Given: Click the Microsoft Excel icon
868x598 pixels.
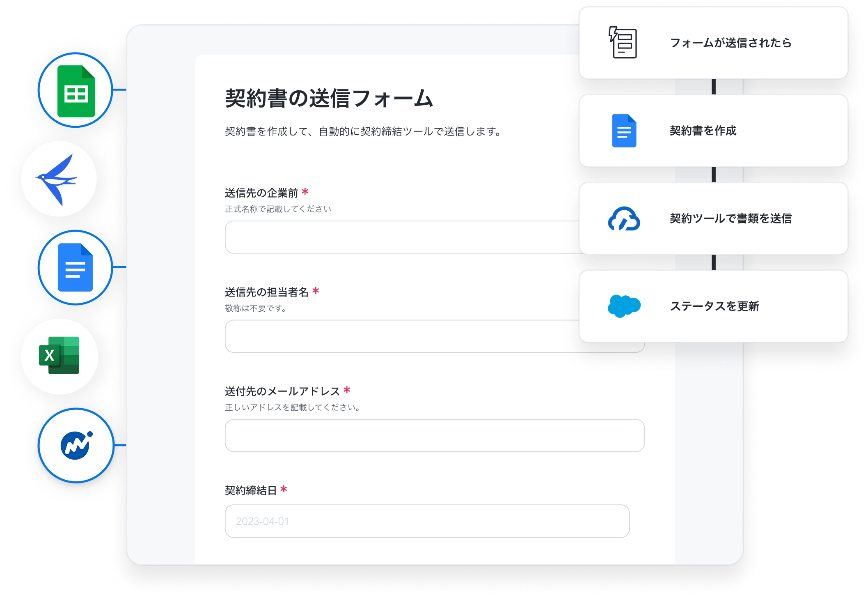Looking at the screenshot, I should [60, 356].
